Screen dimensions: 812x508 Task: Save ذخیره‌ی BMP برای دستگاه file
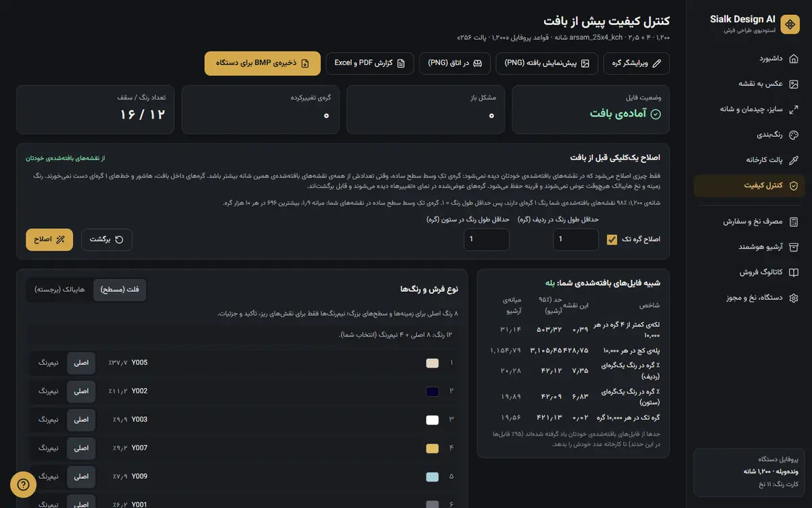tap(263, 63)
